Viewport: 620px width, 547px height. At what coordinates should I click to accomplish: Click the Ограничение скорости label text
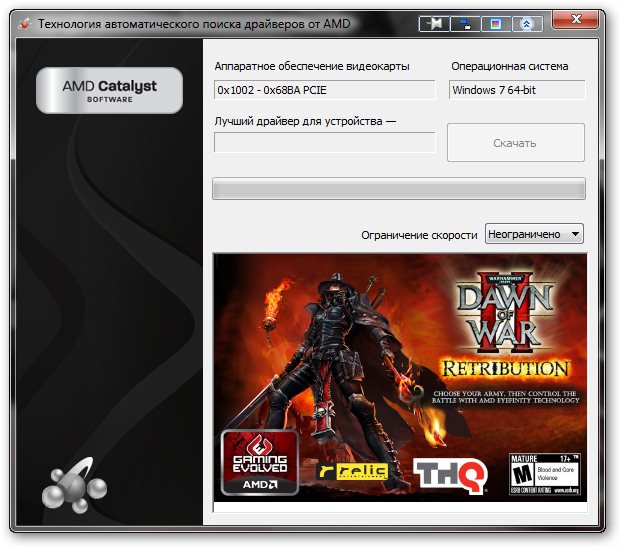419,235
